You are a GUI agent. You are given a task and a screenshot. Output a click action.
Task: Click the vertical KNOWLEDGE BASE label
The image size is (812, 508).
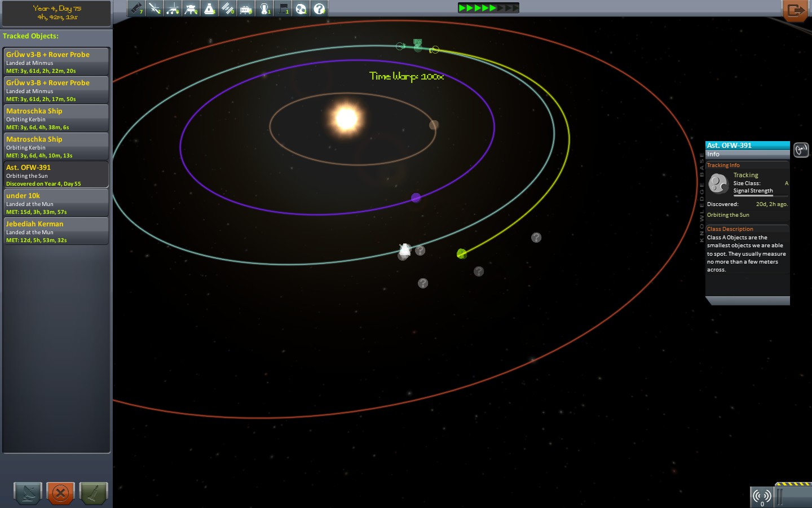click(702, 198)
